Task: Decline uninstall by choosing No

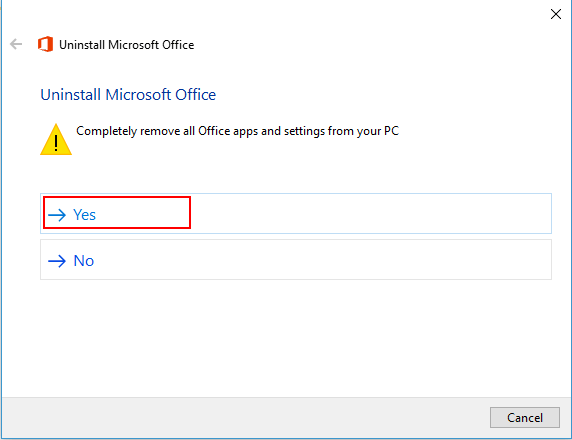Action: tap(296, 260)
